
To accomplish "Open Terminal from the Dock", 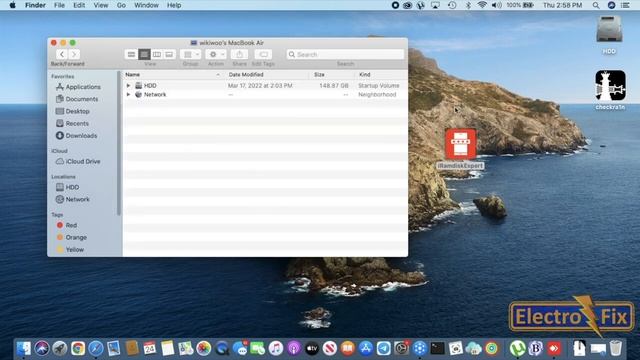I will pos(437,348).
